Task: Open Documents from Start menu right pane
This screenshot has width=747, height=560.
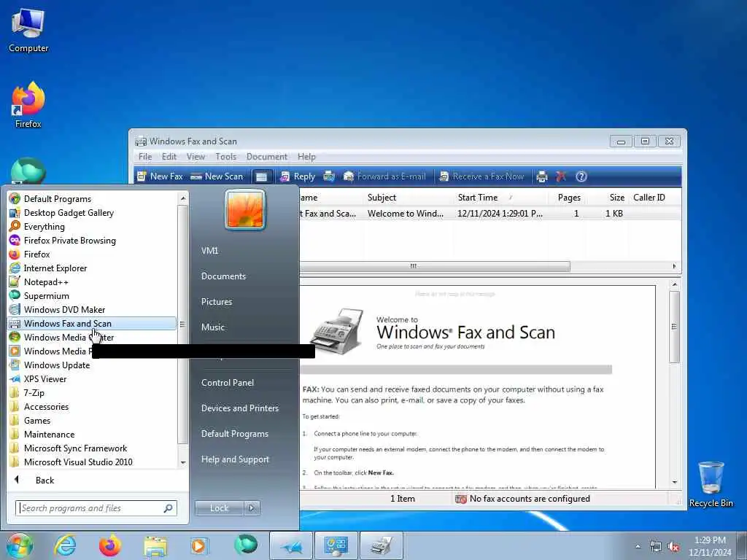Action: [223, 276]
